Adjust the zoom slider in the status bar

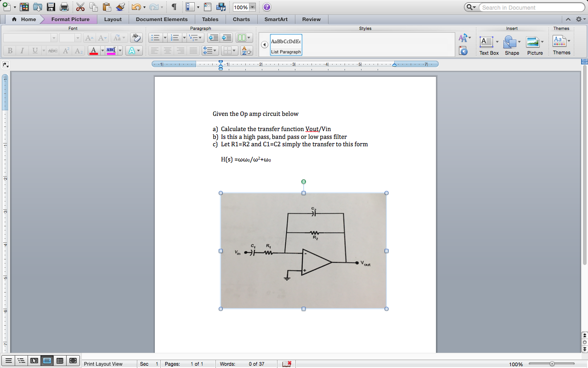552,363
